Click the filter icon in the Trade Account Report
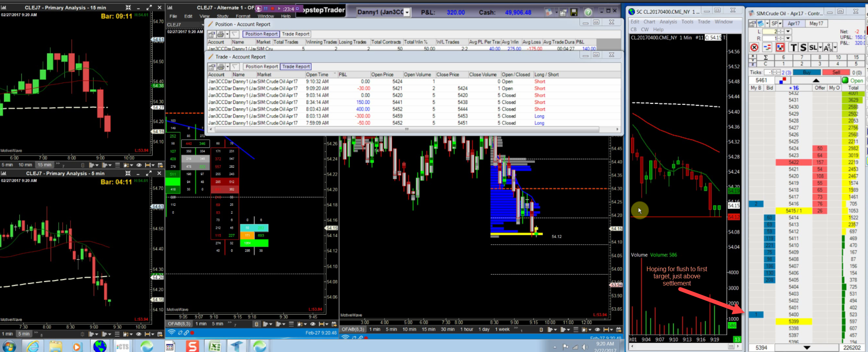 pos(235,67)
